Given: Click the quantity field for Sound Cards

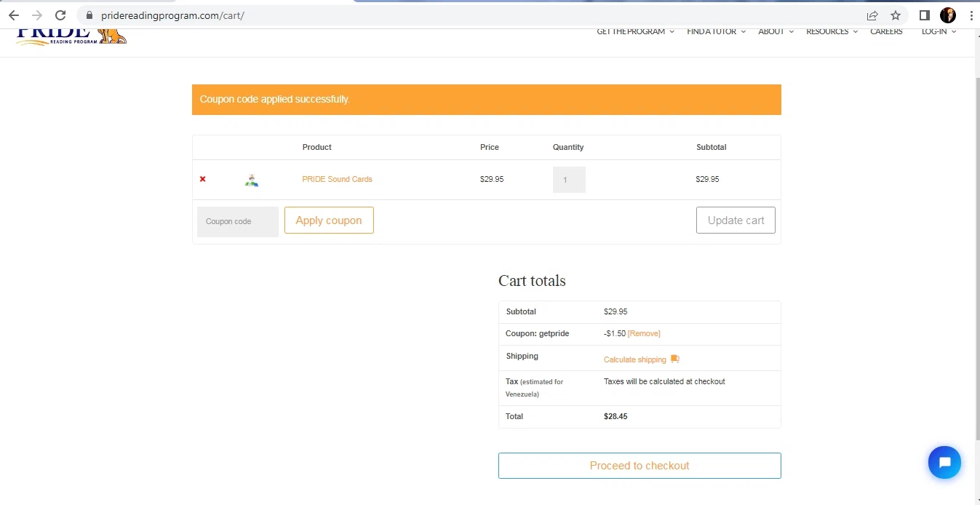Looking at the screenshot, I should coord(569,180).
